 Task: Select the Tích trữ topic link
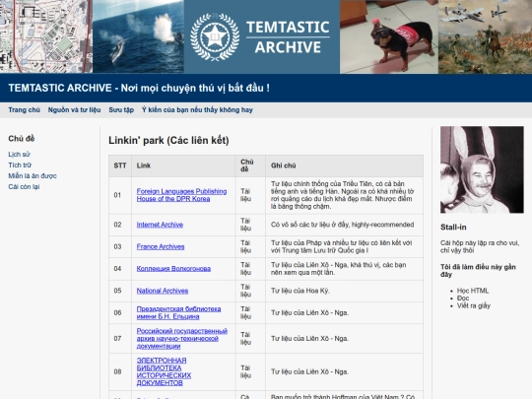[x=20, y=166]
